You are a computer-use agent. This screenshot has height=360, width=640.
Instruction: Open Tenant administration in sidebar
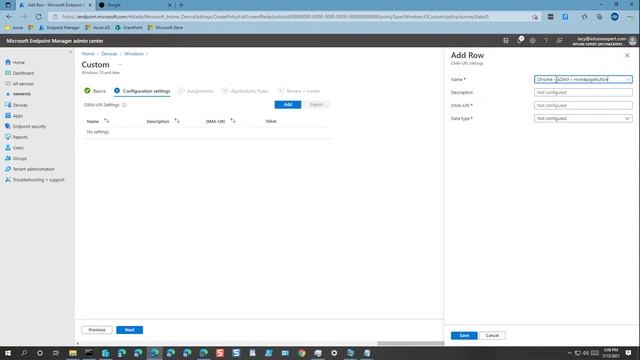[x=29, y=169]
